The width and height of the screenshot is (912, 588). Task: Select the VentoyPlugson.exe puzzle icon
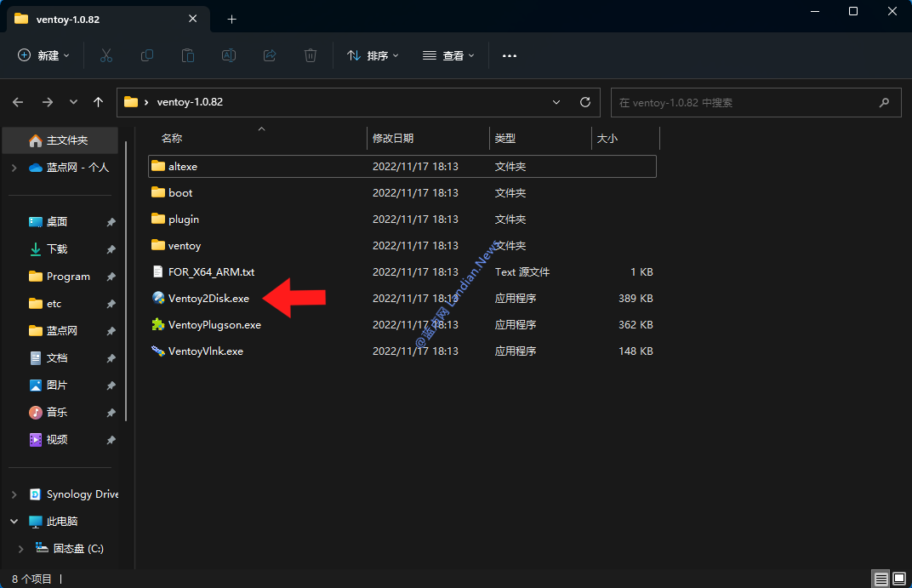(158, 324)
